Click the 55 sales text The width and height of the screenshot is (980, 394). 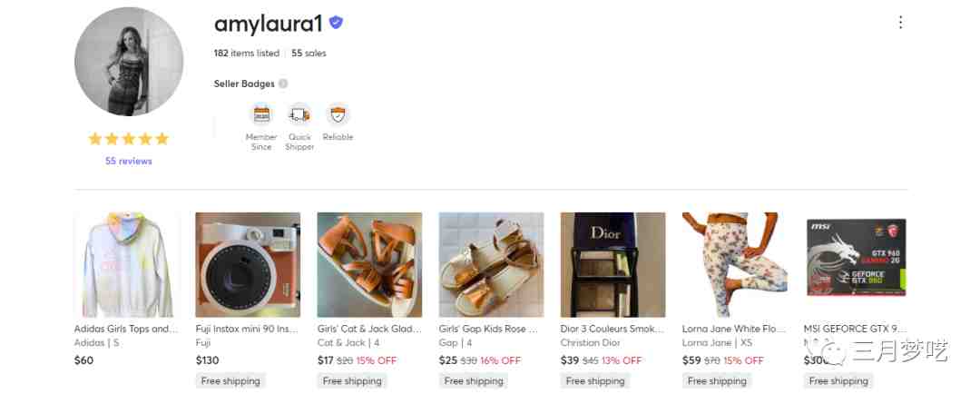(x=309, y=54)
